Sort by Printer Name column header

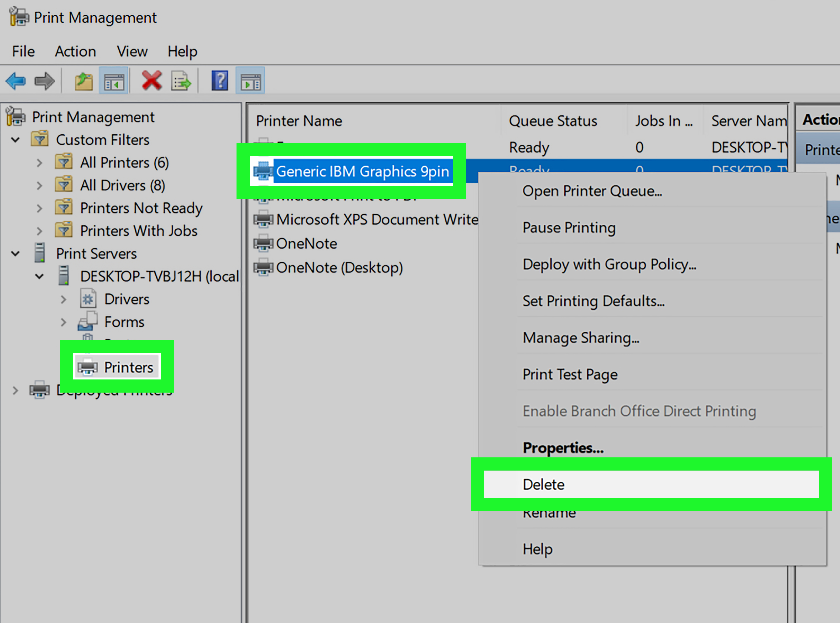point(299,121)
